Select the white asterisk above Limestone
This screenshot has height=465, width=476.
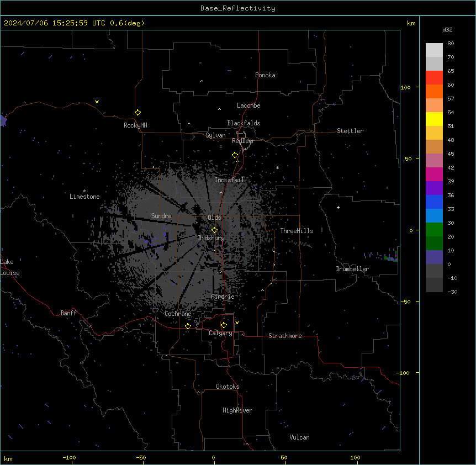tap(84, 191)
